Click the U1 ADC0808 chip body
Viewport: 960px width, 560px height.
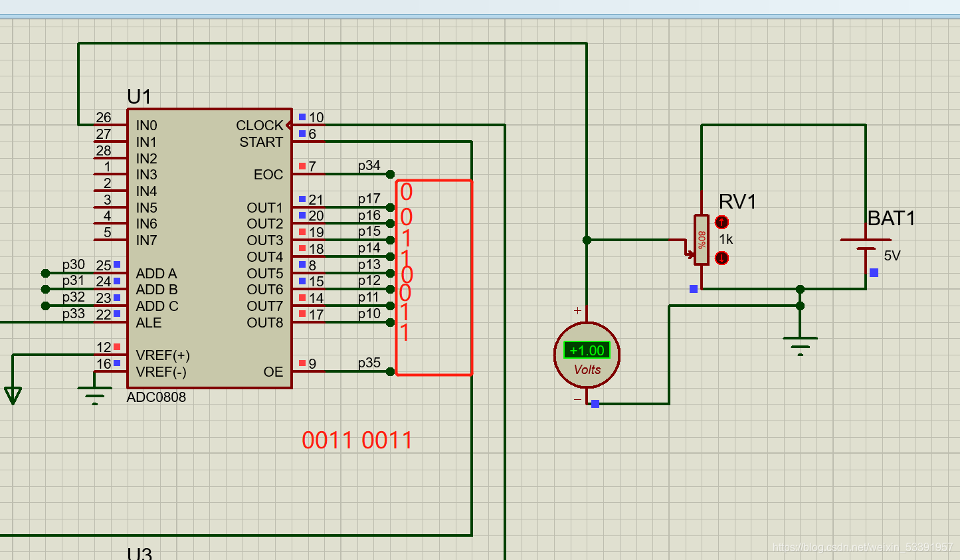209,248
